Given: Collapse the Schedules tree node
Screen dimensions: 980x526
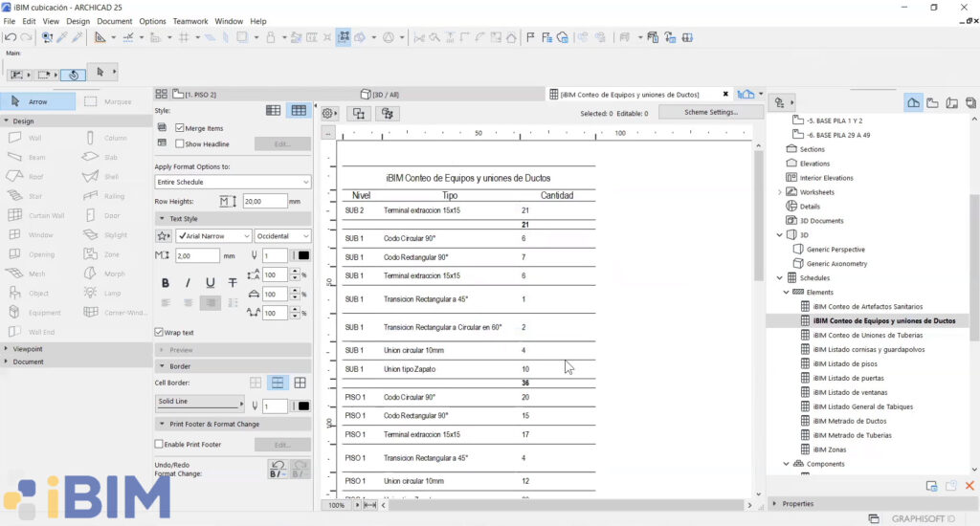Looking at the screenshot, I should [x=779, y=278].
